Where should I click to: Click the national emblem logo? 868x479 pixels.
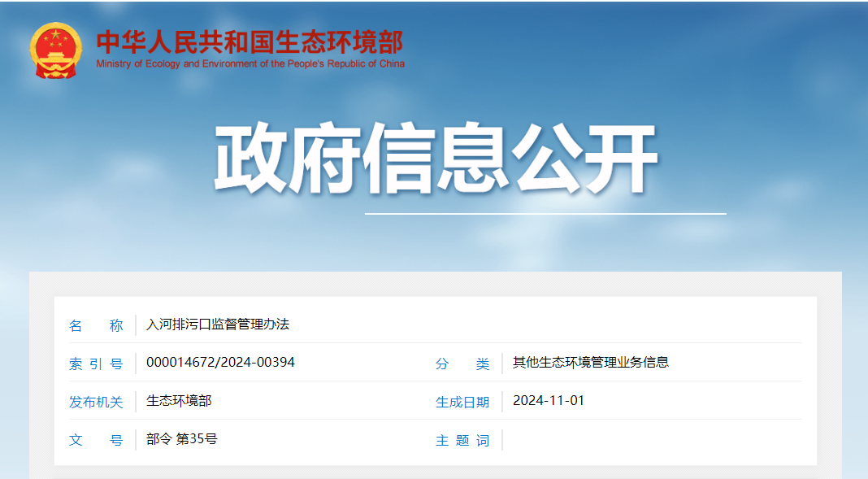[x=55, y=50]
